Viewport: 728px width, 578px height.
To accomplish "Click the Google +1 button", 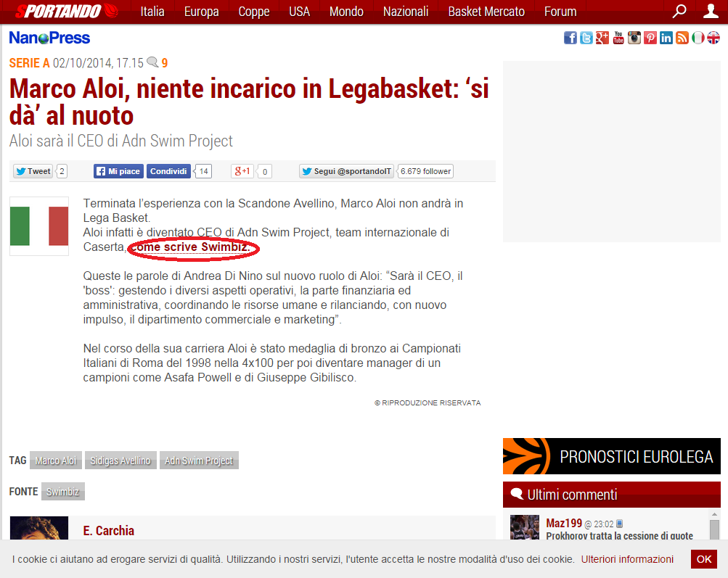I will coord(242,171).
